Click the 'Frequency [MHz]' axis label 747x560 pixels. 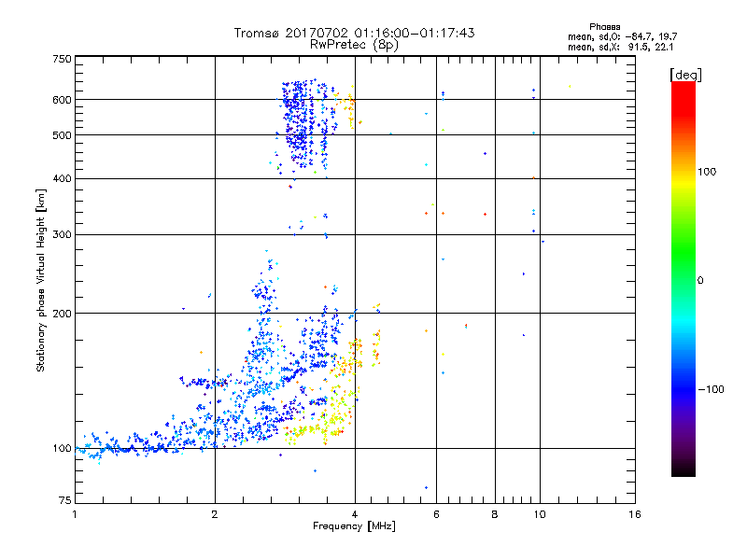(x=354, y=526)
